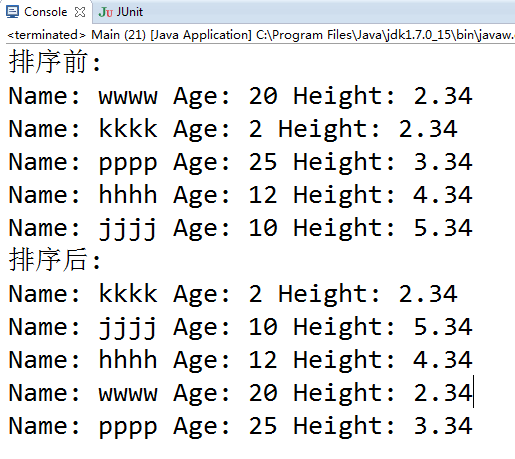Switch to the JUnit tab

(121, 12)
